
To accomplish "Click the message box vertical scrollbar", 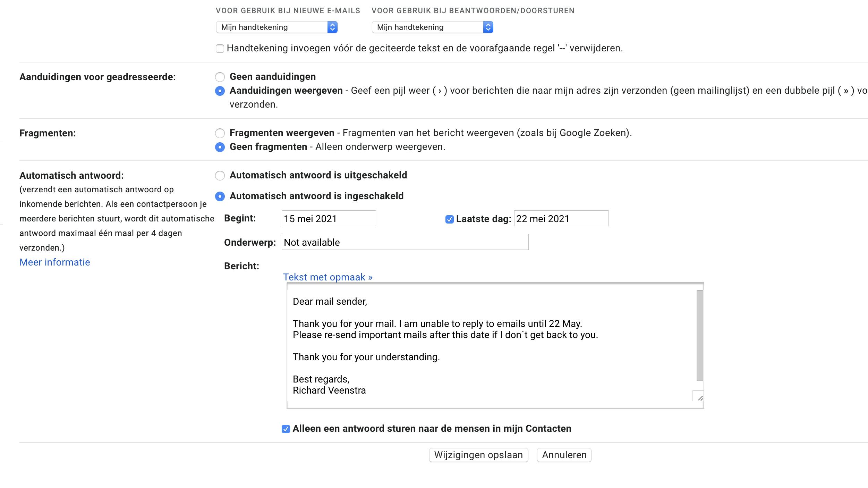I will 700,335.
